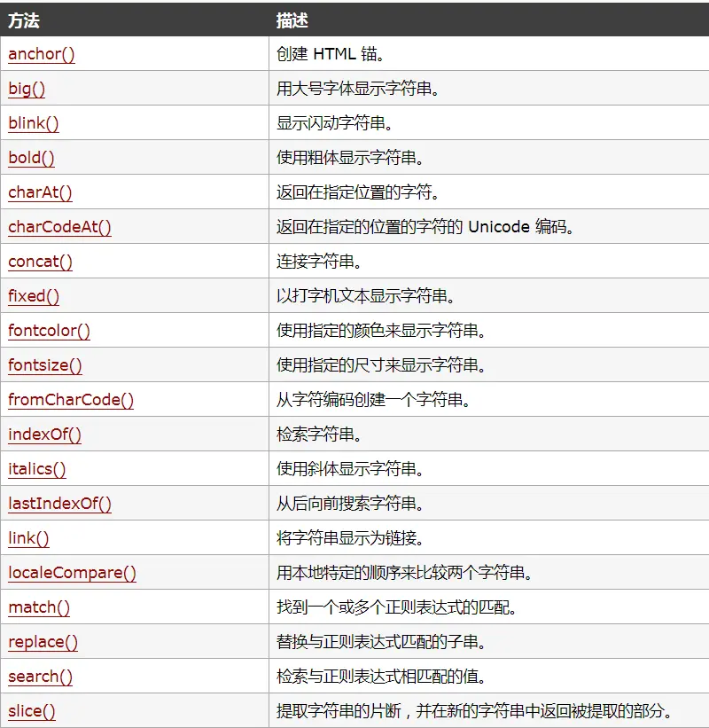Select the 方法 column header
This screenshot has width=709, height=728.
tap(24, 20)
